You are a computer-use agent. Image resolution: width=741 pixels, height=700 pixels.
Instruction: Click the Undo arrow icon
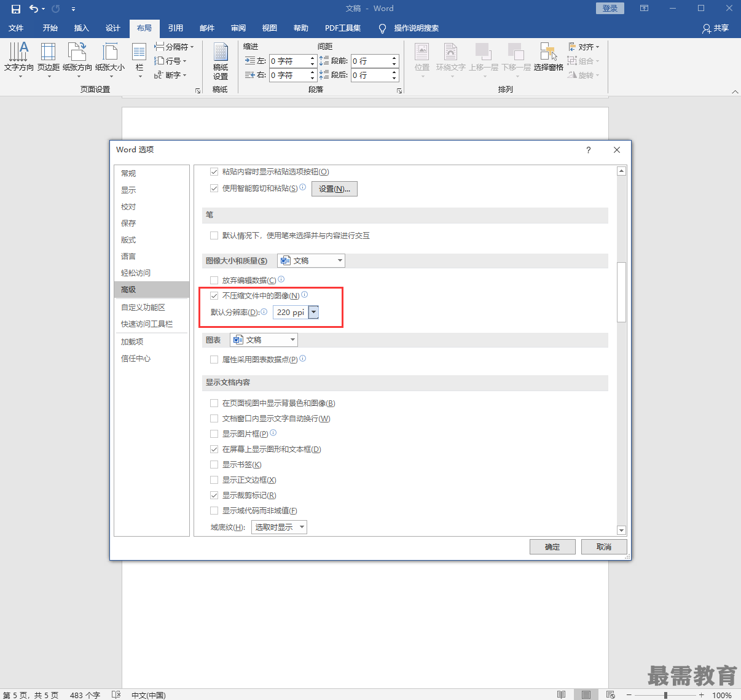point(34,9)
